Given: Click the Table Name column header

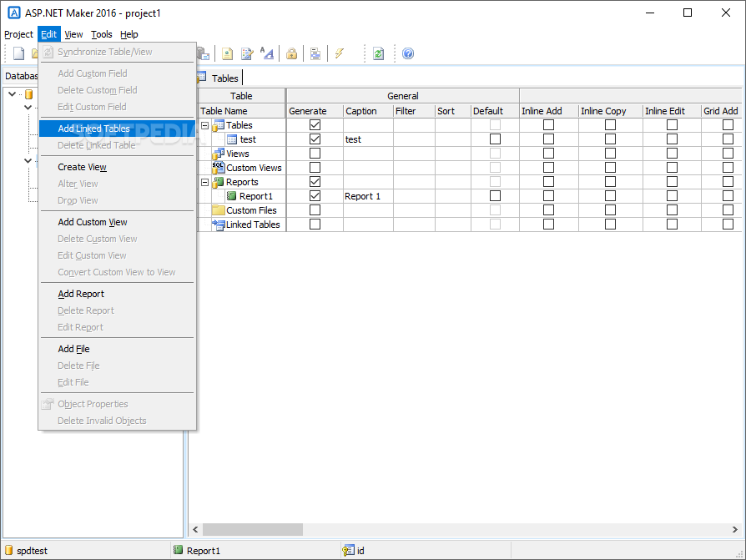Looking at the screenshot, I should click(241, 111).
